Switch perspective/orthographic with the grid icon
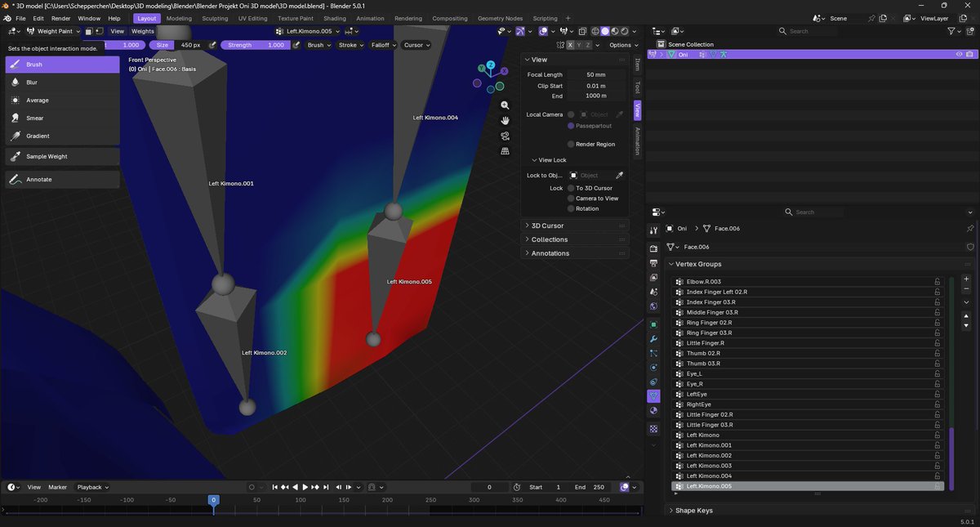The width and height of the screenshot is (980, 527). (506, 151)
